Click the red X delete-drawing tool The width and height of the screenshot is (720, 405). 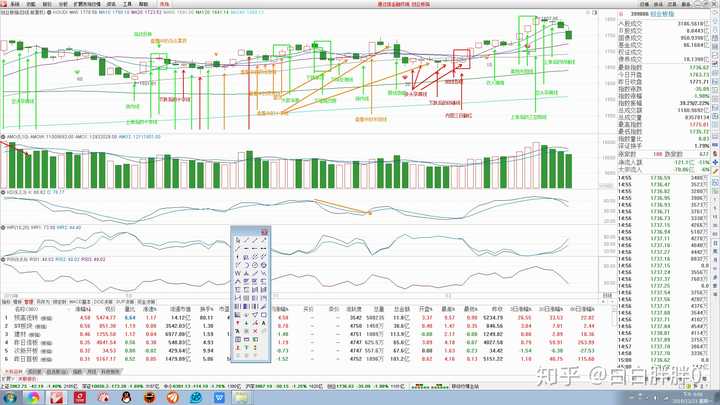[x=255, y=331]
